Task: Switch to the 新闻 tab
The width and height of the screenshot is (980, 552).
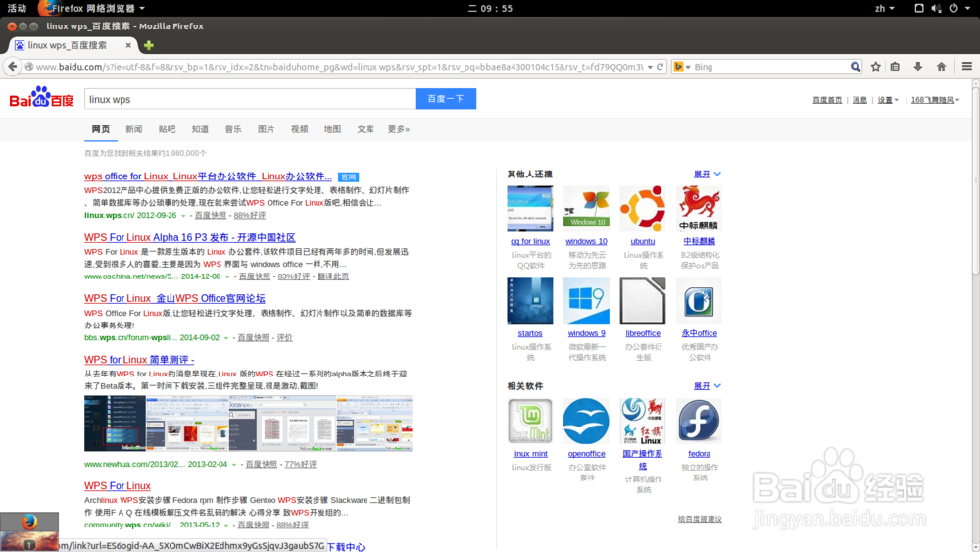Action: tap(133, 129)
